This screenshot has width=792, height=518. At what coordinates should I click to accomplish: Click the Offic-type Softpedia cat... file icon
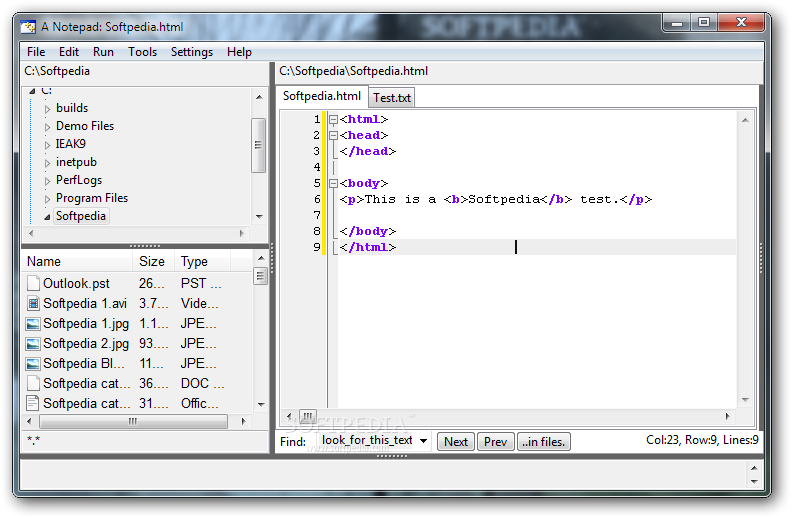33,403
